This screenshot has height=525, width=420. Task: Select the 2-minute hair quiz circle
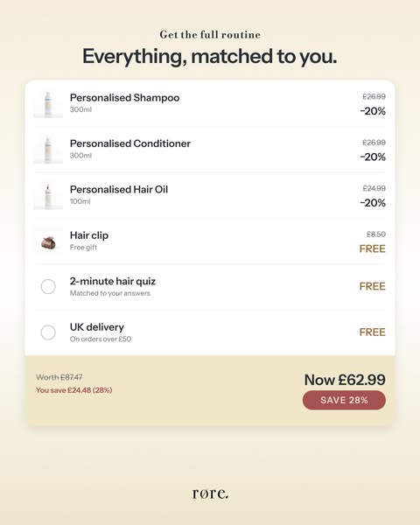click(48, 287)
